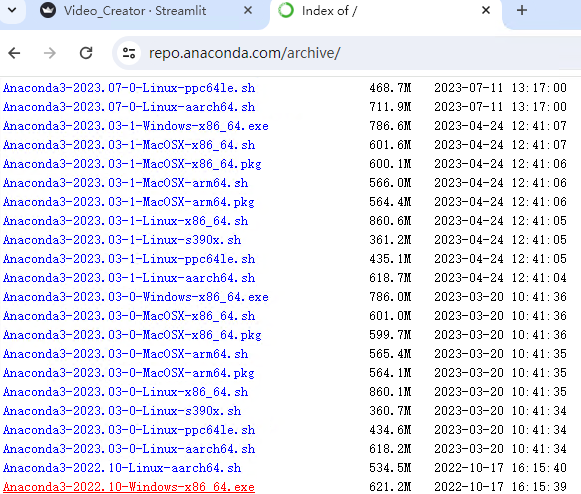
Task: Click Anaconda3-2023.03-0-Linux-aarch64.sh
Action: 129,450
